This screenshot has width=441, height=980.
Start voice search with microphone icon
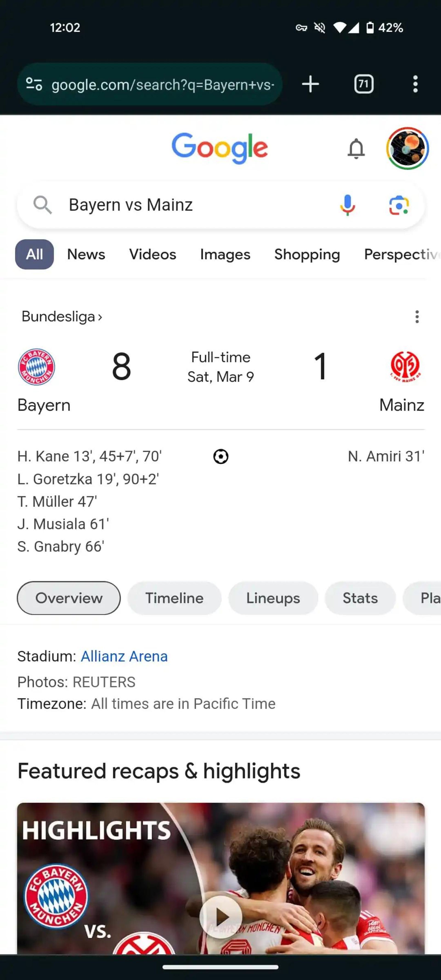347,205
